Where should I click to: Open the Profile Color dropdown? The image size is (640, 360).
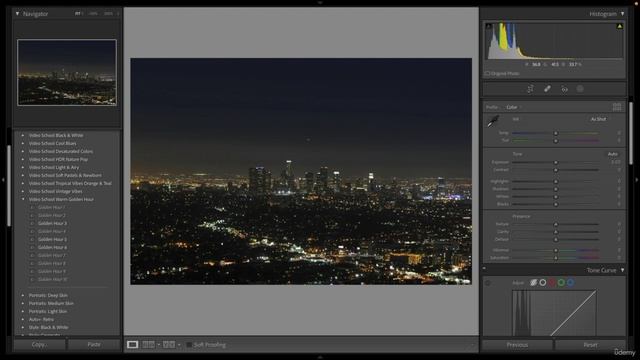[x=513, y=107]
